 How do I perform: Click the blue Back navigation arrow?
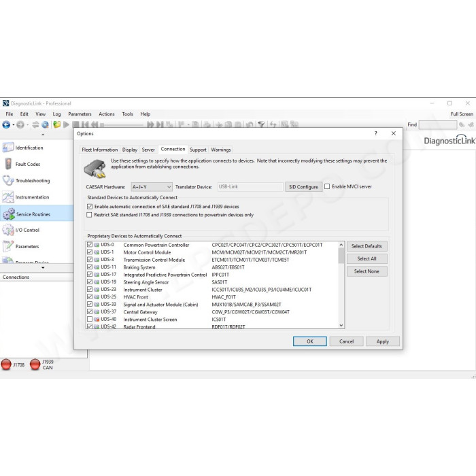pyautogui.click(x=6, y=124)
